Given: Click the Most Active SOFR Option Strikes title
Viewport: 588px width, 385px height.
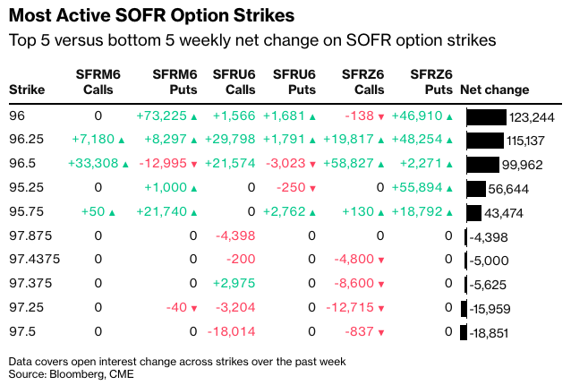Looking at the screenshot, I should pos(151,18).
